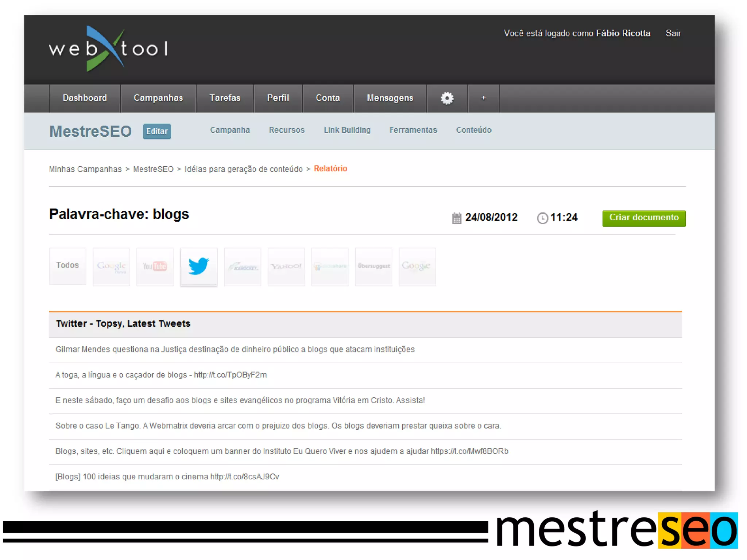Select the Twitter source filter icon
This screenshot has height=560, width=747.
coord(198,267)
